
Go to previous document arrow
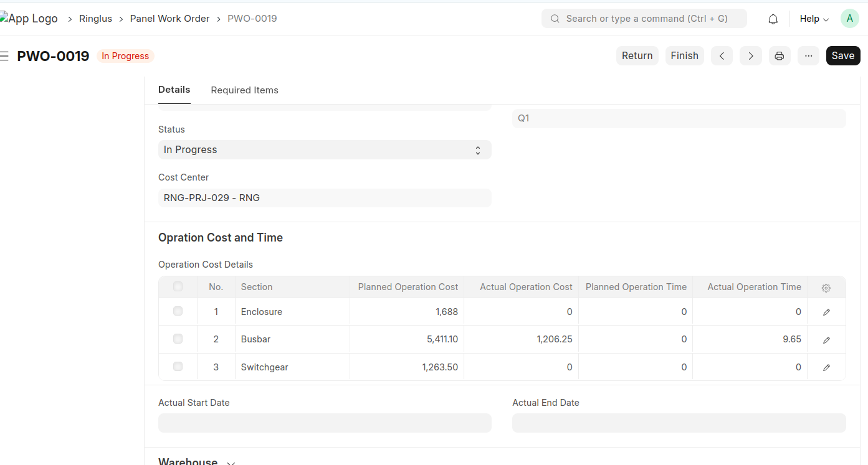[722, 56]
